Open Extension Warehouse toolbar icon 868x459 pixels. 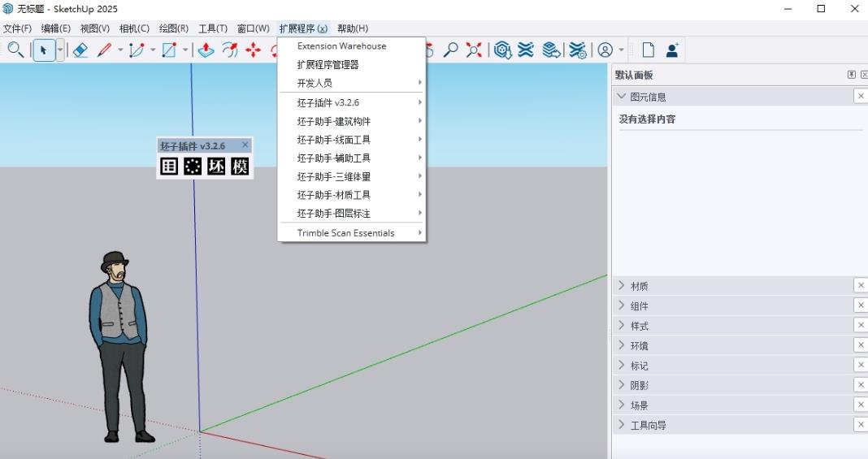526,50
